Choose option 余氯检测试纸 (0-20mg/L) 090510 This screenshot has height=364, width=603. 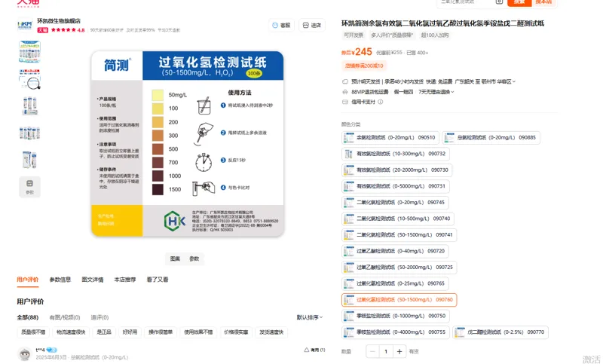coord(390,138)
